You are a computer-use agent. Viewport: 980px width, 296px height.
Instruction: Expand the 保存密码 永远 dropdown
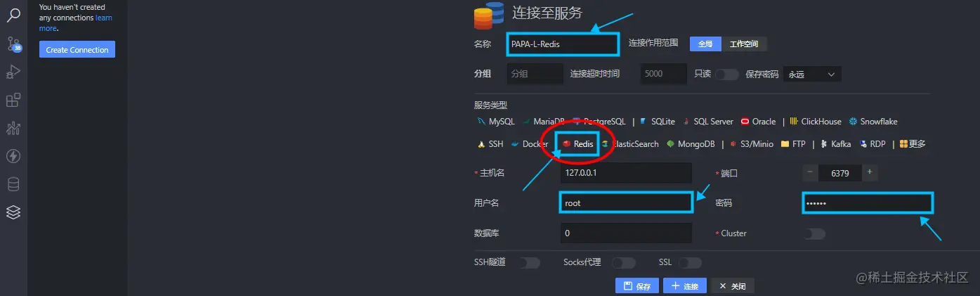(x=812, y=74)
